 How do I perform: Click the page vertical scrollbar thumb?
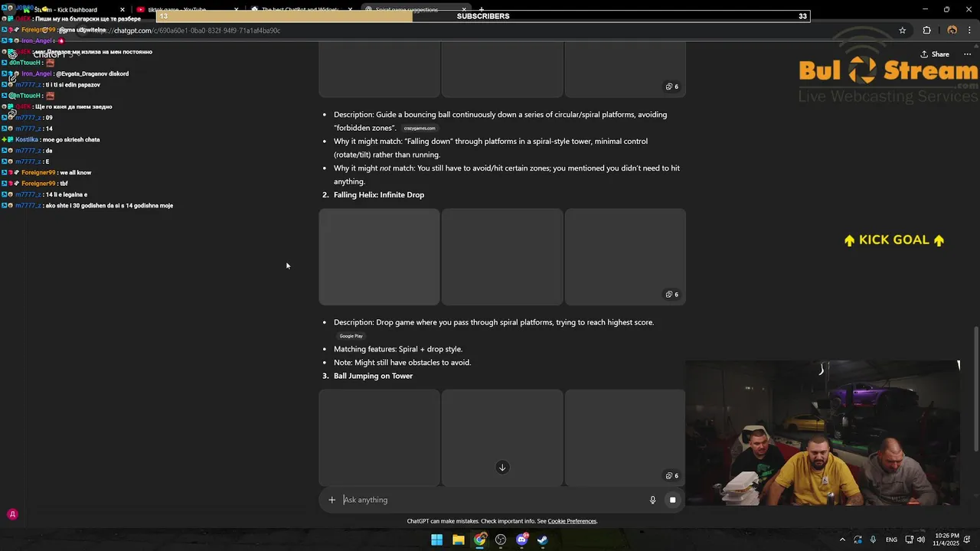[975, 389]
